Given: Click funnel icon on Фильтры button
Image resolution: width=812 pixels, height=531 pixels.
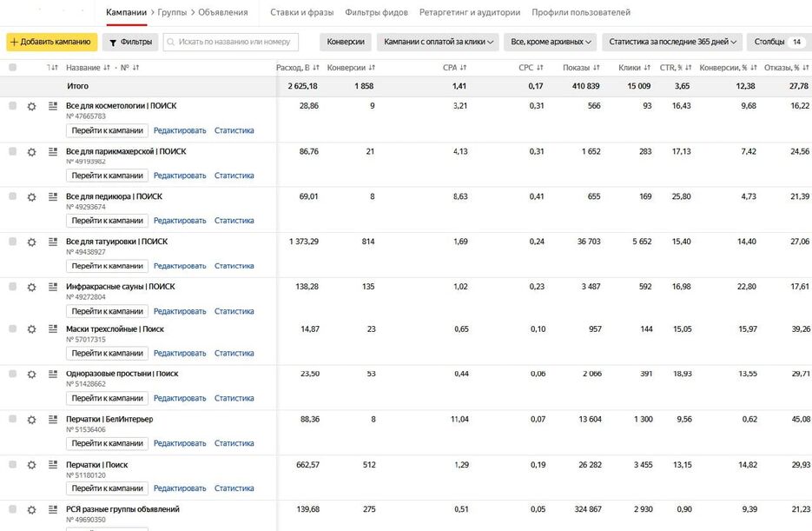Looking at the screenshot, I should click(113, 43).
